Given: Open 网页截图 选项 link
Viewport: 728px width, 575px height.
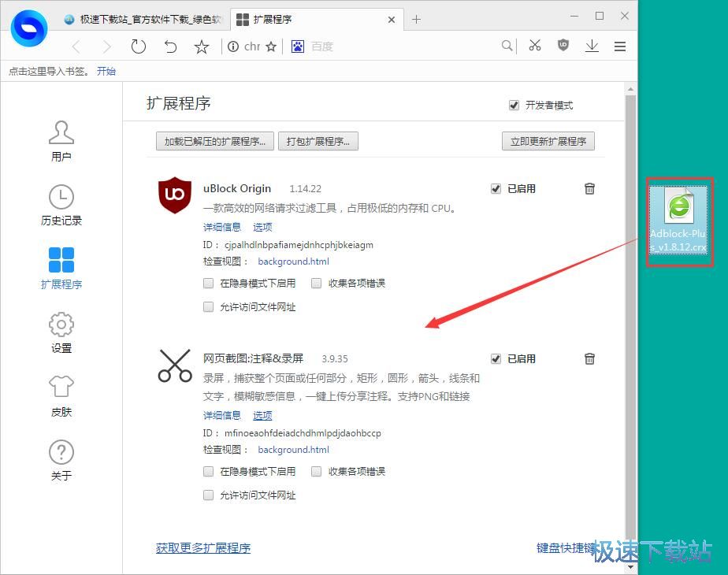Looking at the screenshot, I should pos(262,415).
